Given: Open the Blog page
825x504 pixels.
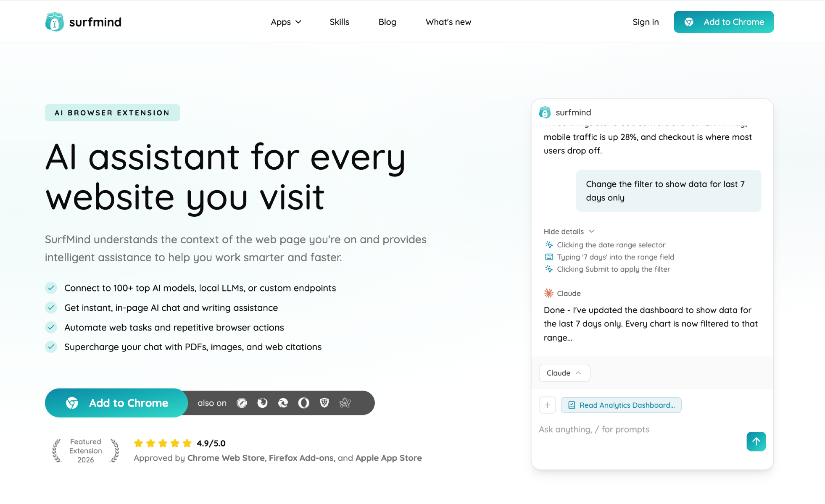Looking at the screenshot, I should 387,22.
